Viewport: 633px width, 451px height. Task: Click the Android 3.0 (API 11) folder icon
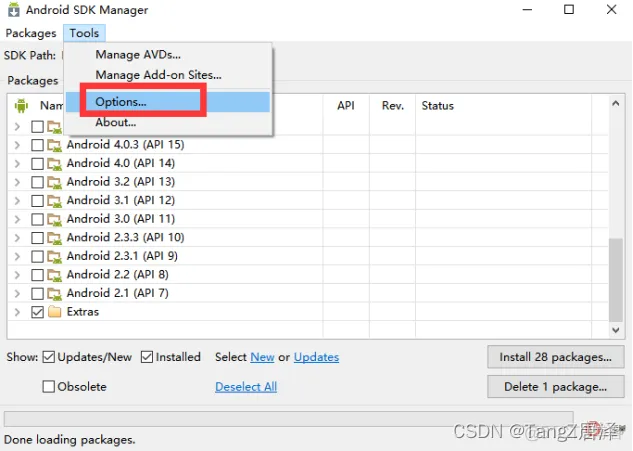coord(54,219)
